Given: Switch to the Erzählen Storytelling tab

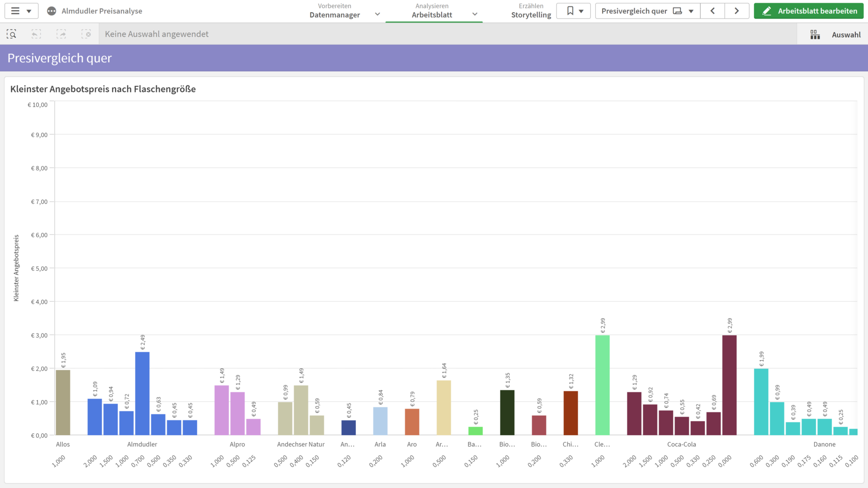Looking at the screenshot, I should pos(531,11).
